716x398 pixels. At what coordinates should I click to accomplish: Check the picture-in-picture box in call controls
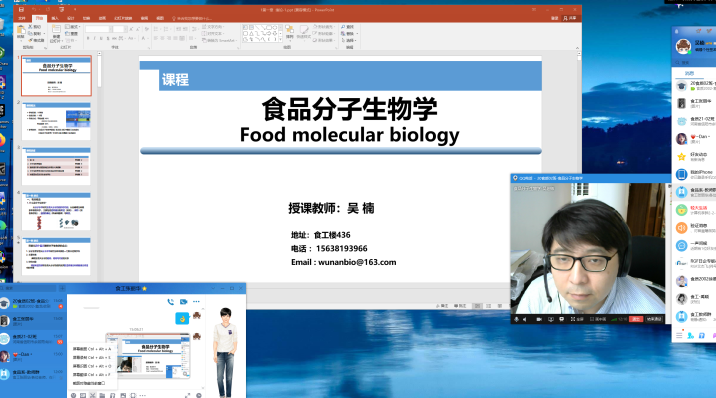click(592, 319)
